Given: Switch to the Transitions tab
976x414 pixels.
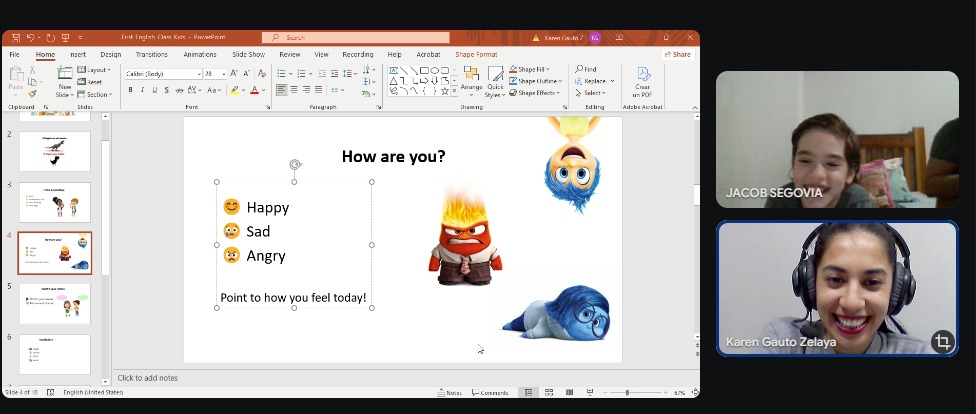Looking at the screenshot, I should tap(151, 55).
